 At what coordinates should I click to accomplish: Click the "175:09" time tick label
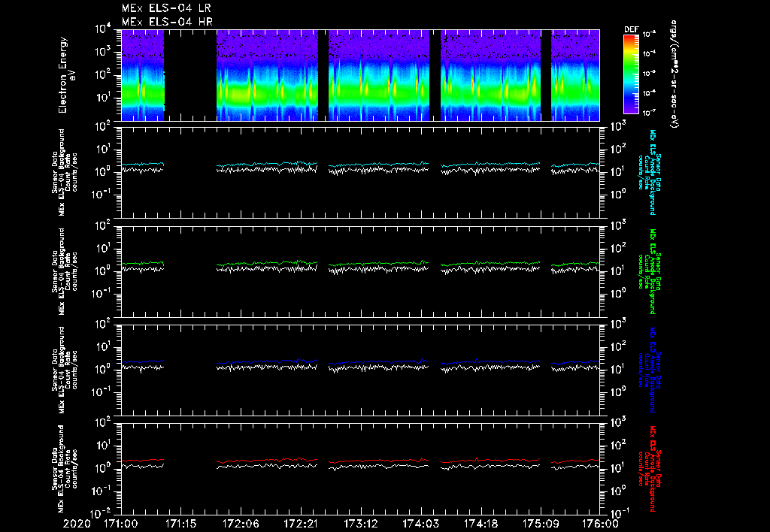click(x=540, y=524)
